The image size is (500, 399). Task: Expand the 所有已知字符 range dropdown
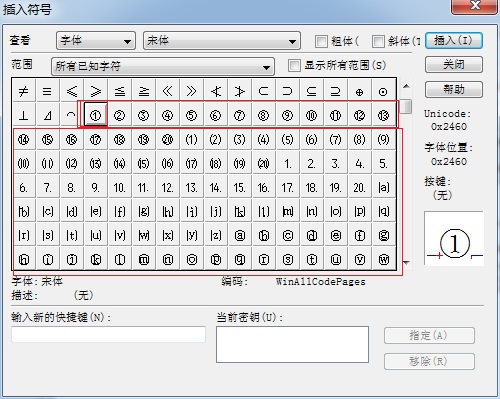click(x=163, y=66)
